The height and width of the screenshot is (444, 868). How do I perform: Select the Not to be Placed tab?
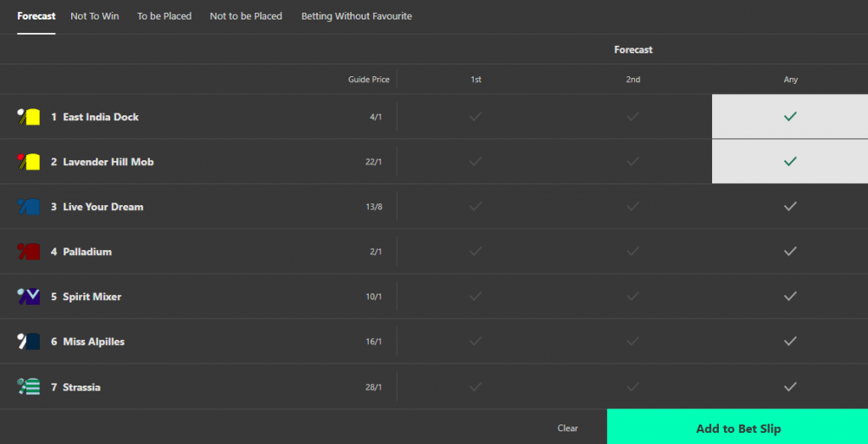246,16
